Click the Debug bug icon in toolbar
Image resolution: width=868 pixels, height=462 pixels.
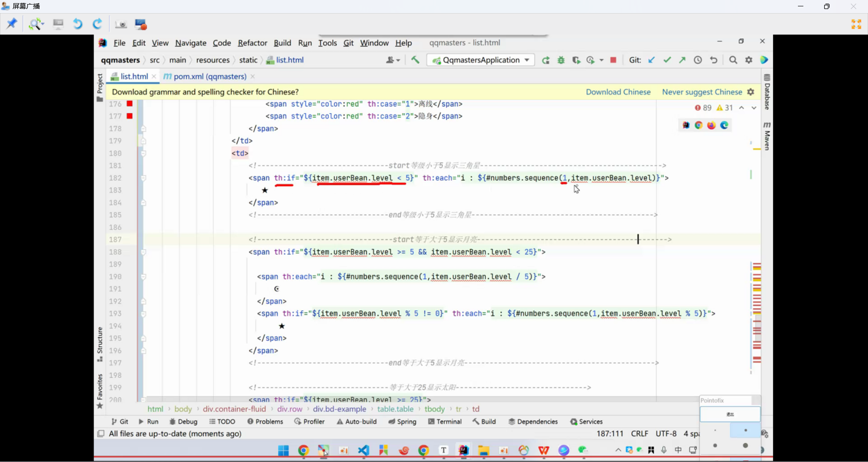click(x=561, y=60)
